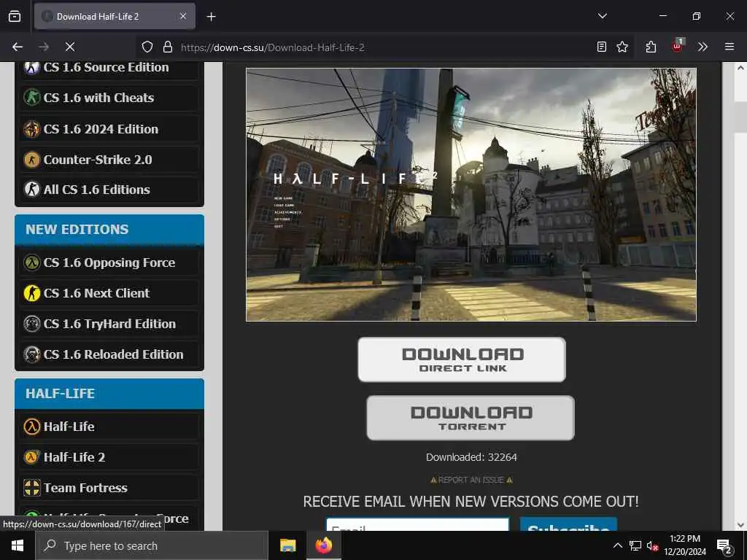Image resolution: width=747 pixels, height=560 pixels.
Task: Click the Firefox taskbar icon
Action: click(323, 545)
